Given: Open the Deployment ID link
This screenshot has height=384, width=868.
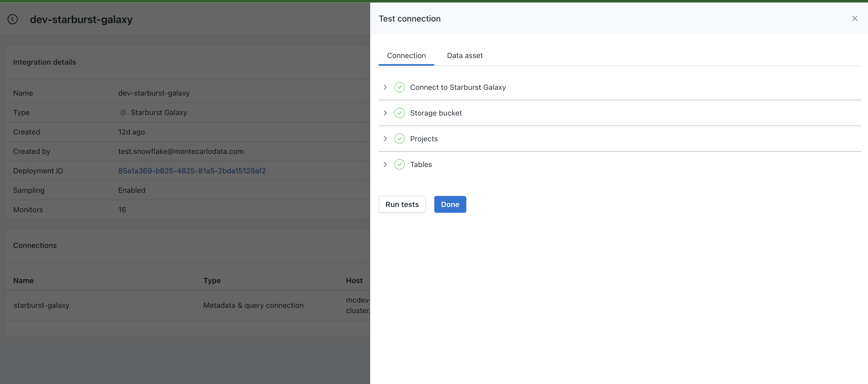Looking at the screenshot, I should [x=192, y=171].
